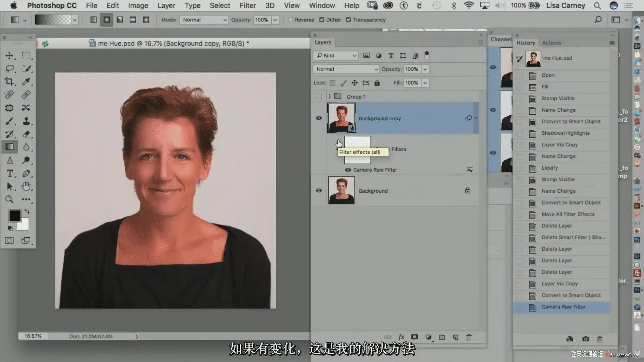Delete layer using Layers panel trash icon
644x362 pixels.
coord(469,337)
